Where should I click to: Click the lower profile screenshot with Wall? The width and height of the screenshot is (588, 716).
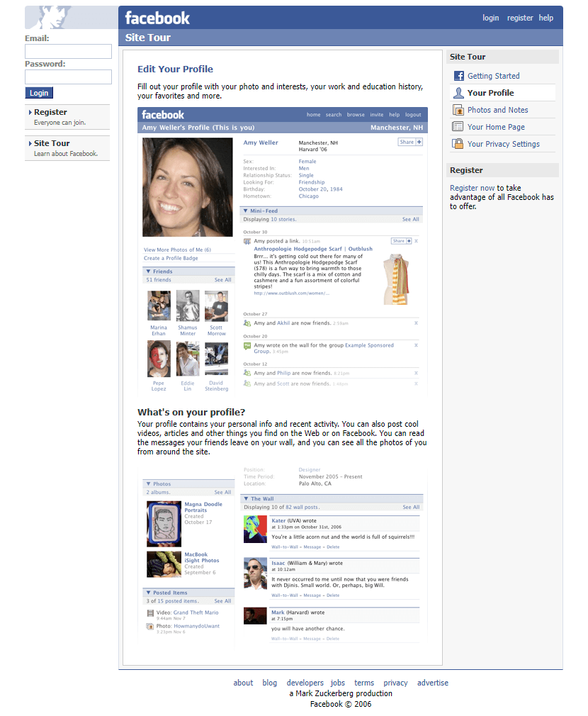tap(283, 556)
